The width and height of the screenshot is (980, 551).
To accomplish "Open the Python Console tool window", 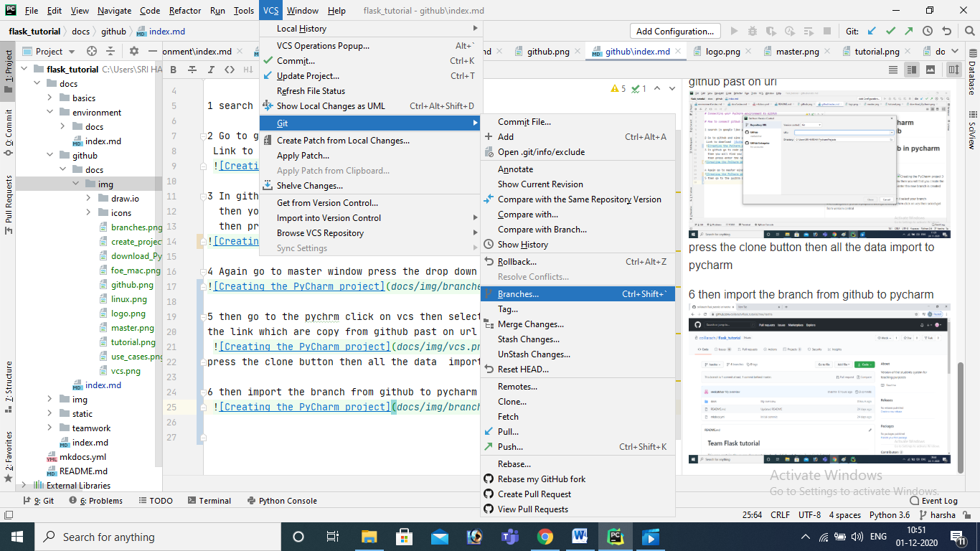I will point(282,501).
